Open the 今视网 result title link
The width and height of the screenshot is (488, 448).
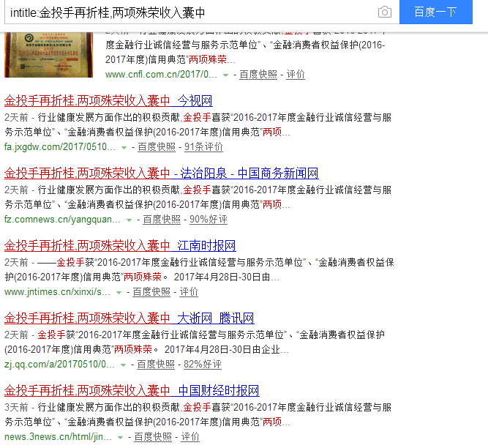[108, 100]
